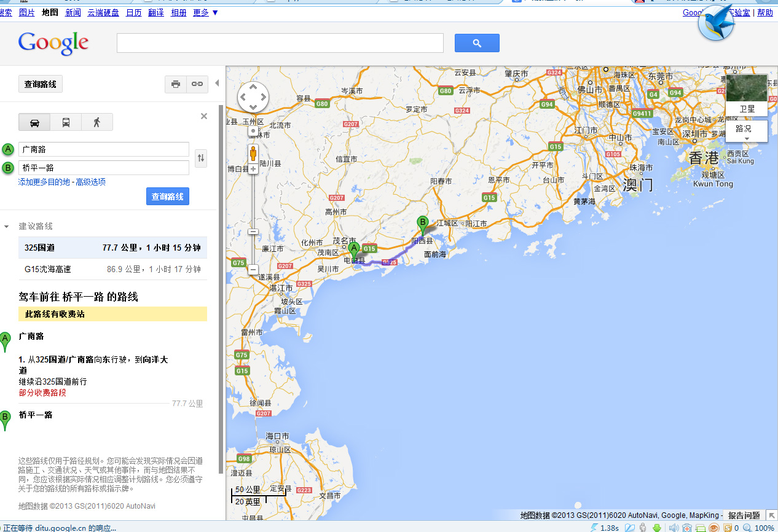The height and width of the screenshot is (532, 778).
Task: Open the 更多 dropdown menu
Action: click(x=205, y=12)
